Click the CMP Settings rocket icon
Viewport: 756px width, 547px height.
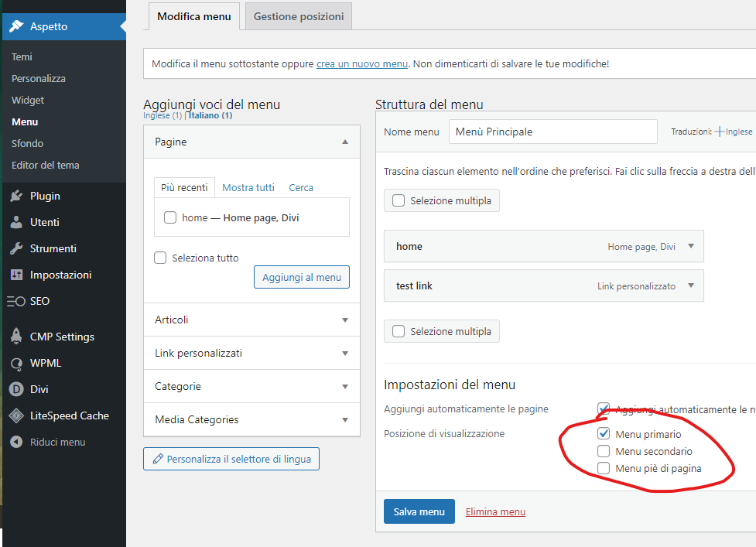(x=16, y=337)
